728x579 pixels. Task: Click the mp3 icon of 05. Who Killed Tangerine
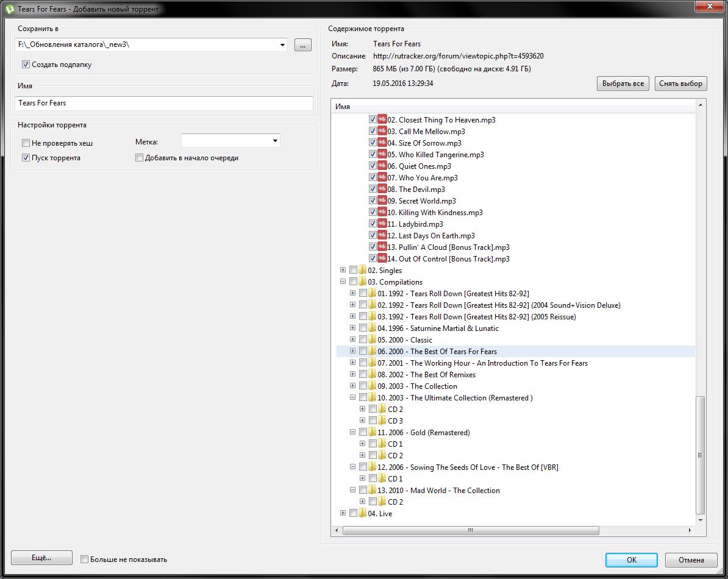pos(382,154)
